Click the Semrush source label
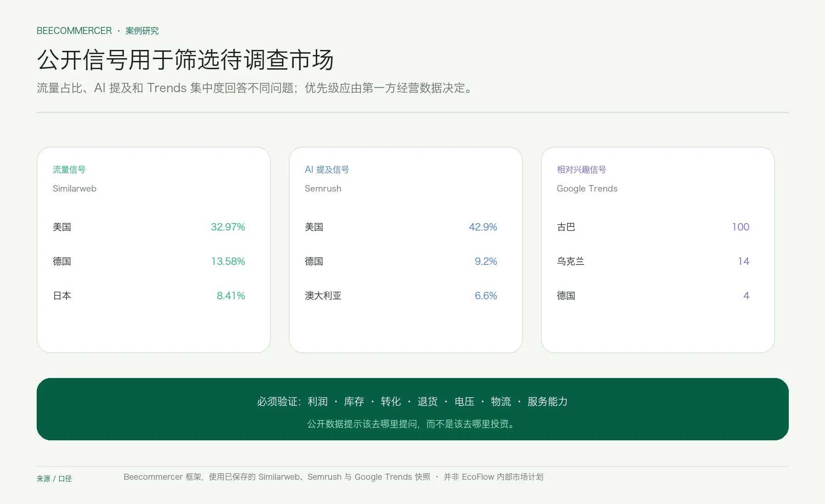The width and height of the screenshot is (825, 504). tap(323, 188)
